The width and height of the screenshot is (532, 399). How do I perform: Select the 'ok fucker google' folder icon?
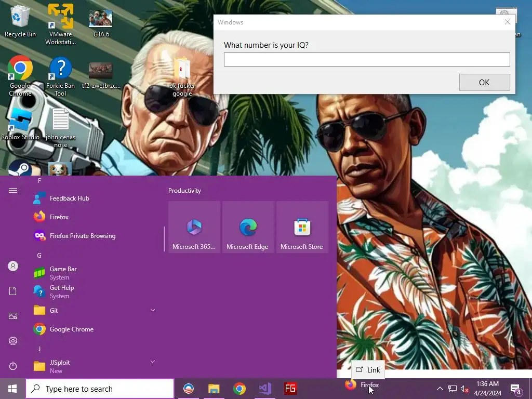182,77
